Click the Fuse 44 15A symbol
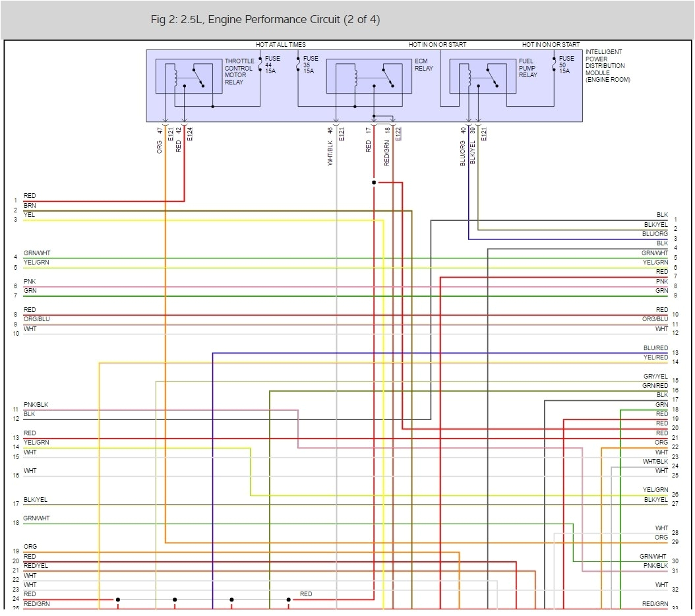This screenshot has width=695, height=616. point(260,65)
